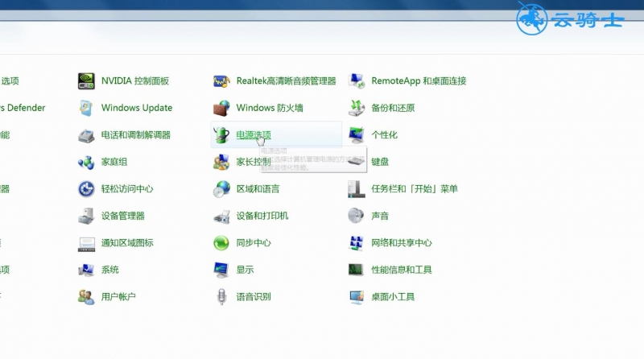
Task: Click the 个性化 text link
Action: 384,134
